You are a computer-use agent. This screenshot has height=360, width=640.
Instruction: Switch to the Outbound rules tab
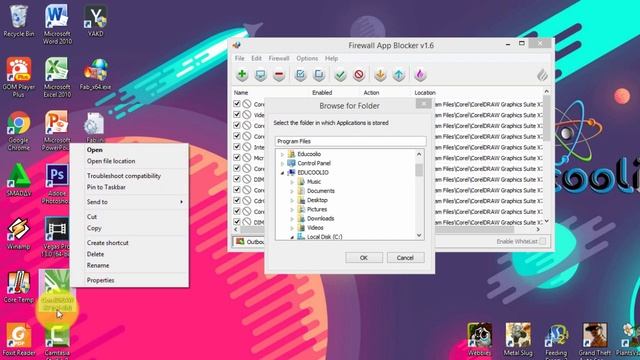[x=249, y=242]
